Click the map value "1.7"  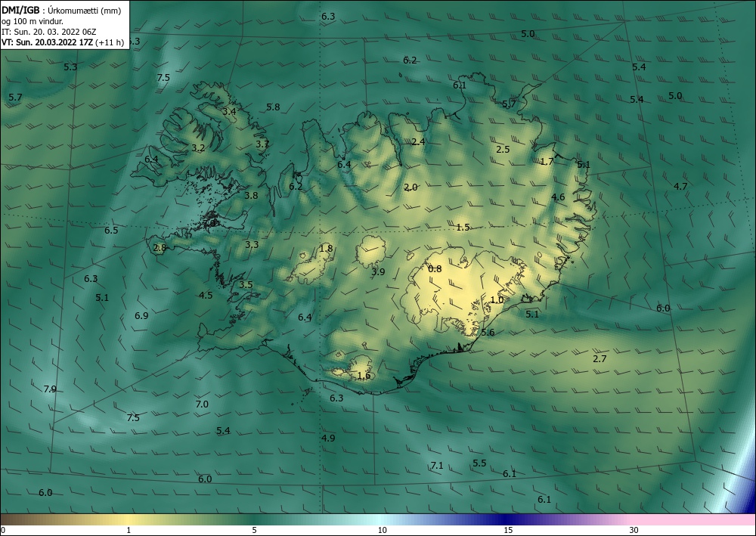click(547, 162)
